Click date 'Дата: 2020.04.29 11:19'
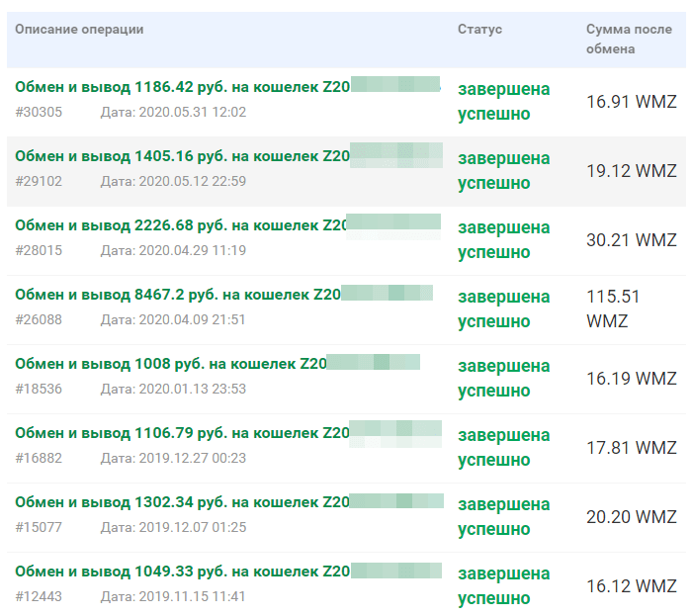This screenshot has width=692, height=616. point(173,250)
